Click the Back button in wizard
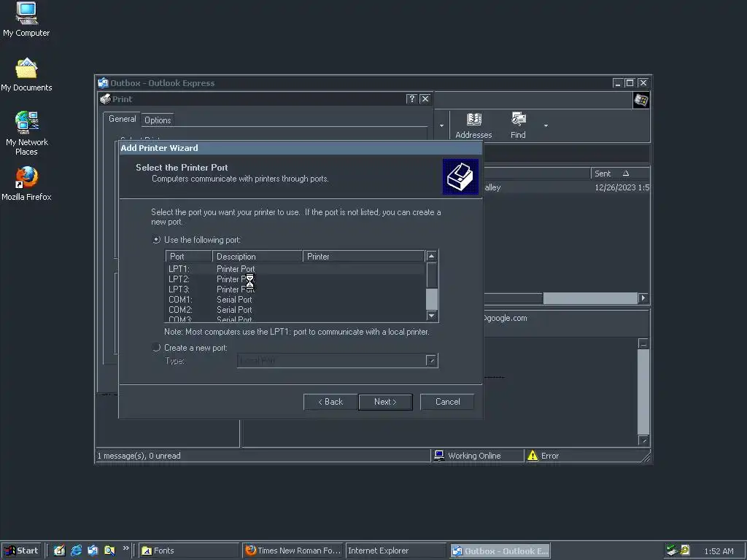Viewport: 747px width, 560px height. pos(330,402)
